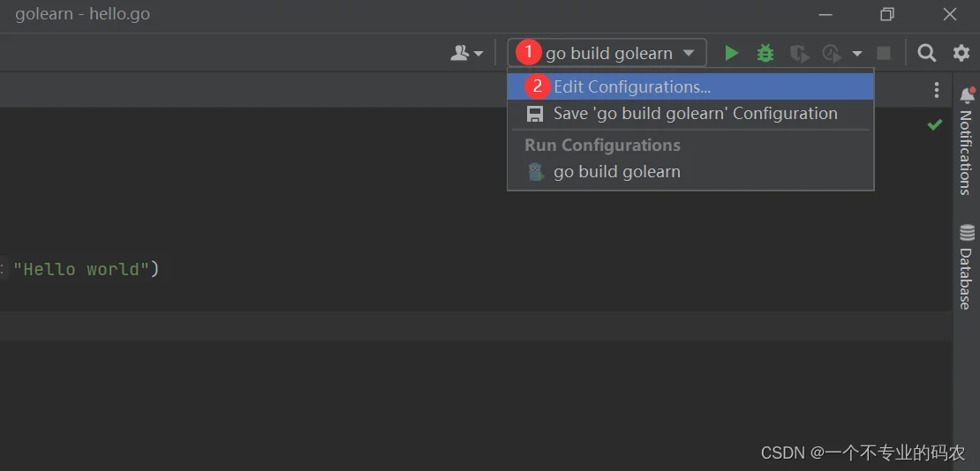Open IDE settings gear icon
The image size is (980, 471).
tap(961, 53)
